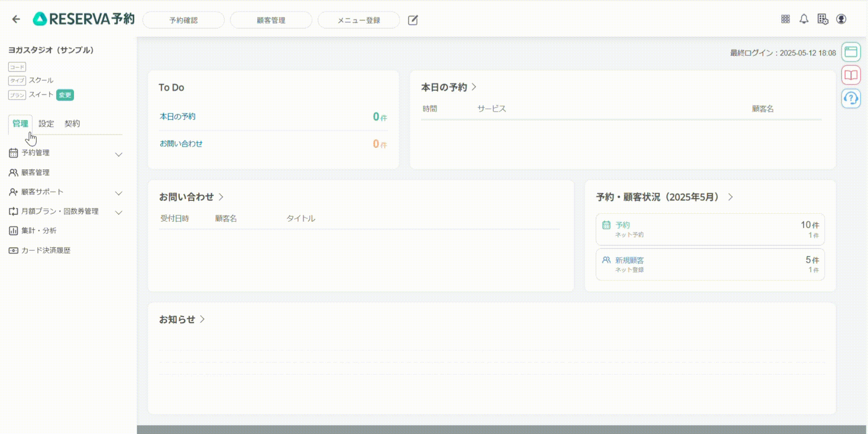Viewport: 868px width, 434px height.
Task: Click the 月額プラン・回数券管理 menu label
Action: [x=60, y=211]
